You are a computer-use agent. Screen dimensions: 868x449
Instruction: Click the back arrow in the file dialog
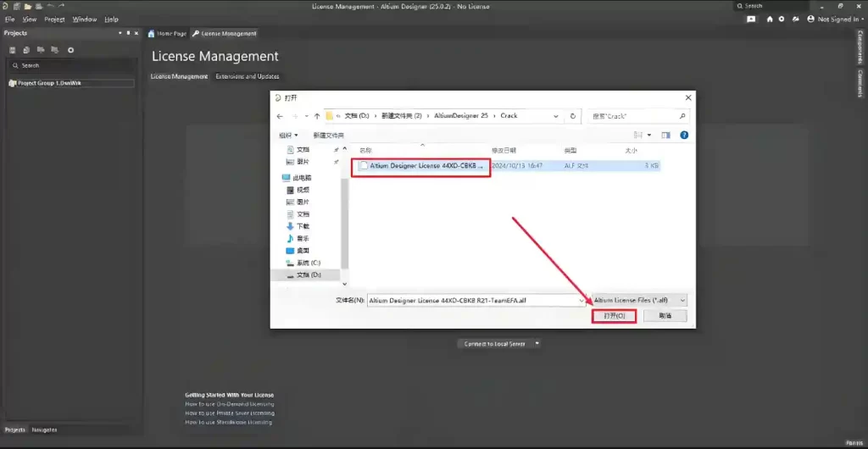pyautogui.click(x=280, y=116)
